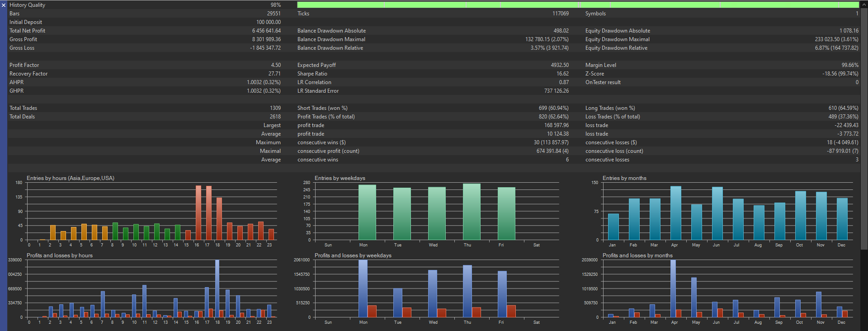Click the Fri bar in Entries by weekdays
Image resolution: width=868 pixels, height=331 pixels.
(x=506, y=213)
